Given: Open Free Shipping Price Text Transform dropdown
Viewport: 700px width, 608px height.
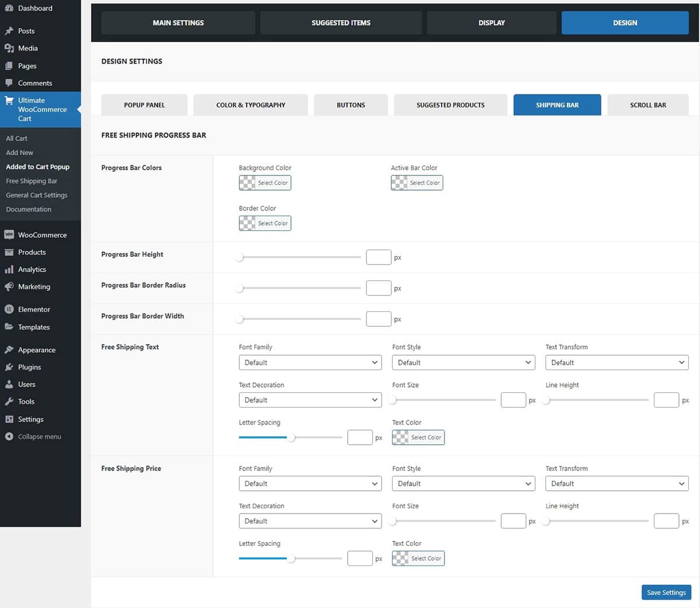Looking at the screenshot, I should pos(617,484).
